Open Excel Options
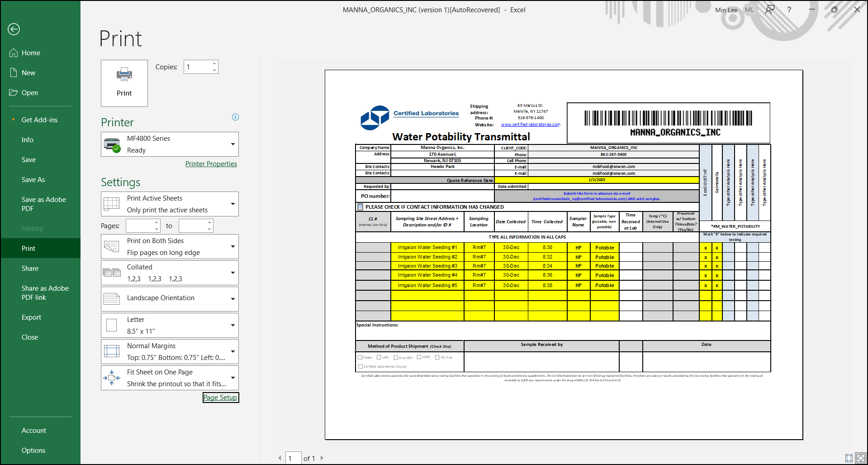Viewport: 868px width, 465px height. pos(40,451)
